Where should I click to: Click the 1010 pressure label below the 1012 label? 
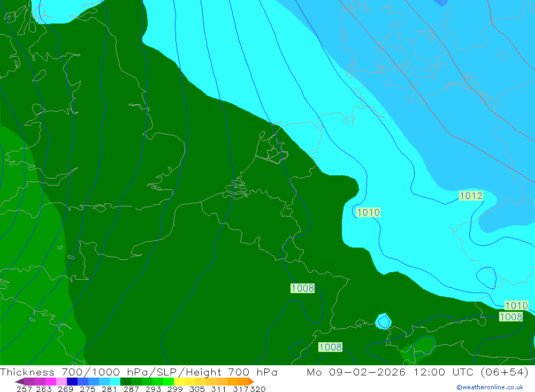368,212
